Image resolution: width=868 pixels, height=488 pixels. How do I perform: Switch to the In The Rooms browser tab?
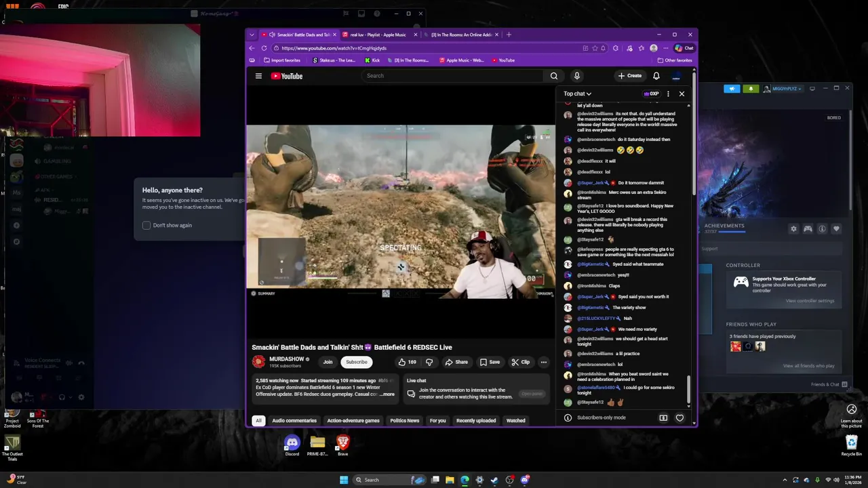click(x=461, y=35)
